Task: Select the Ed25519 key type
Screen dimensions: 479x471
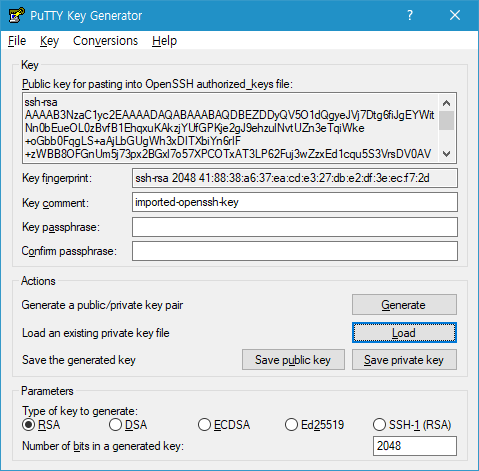Action: (x=315, y=425)
